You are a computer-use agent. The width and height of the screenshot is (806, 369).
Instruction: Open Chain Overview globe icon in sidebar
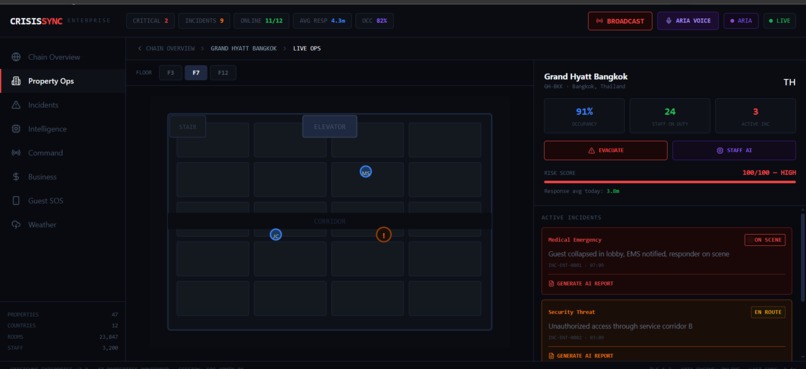click(16, 57)
